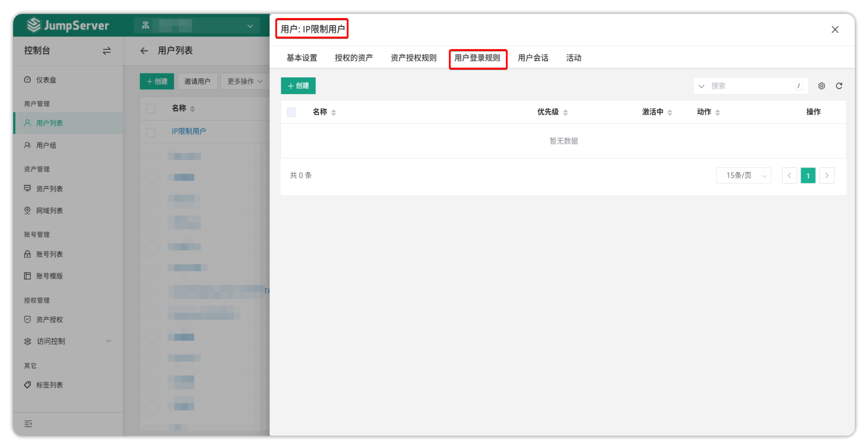Screen dimensions: 868x445
Task: Check the box next to IP限制用户 row
Action: (x=151, y=132)
